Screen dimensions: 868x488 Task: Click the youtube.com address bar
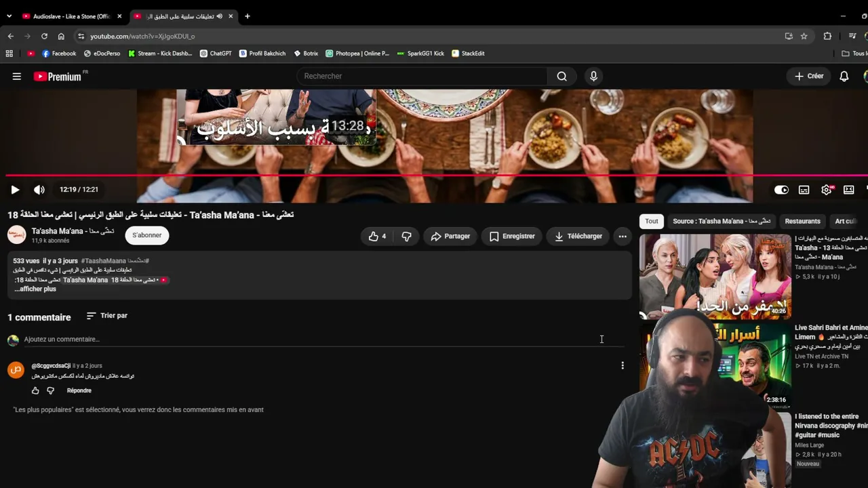click(x=427, y=36)
